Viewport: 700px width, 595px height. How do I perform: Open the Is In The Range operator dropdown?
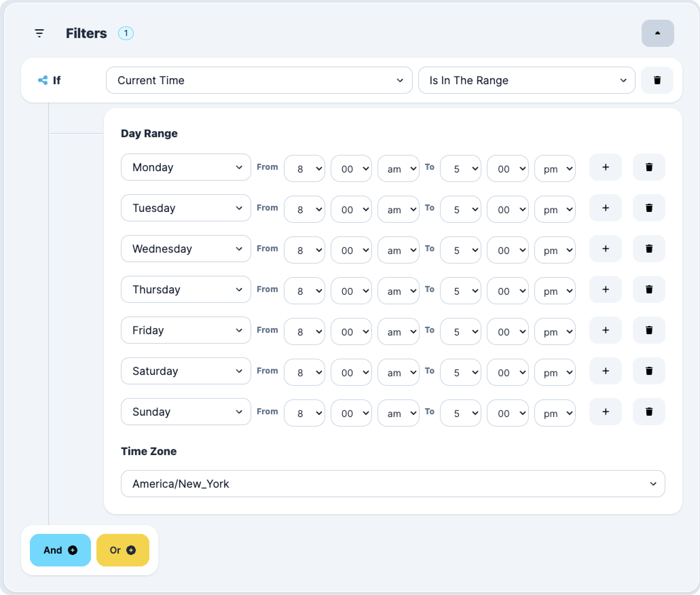527,80
